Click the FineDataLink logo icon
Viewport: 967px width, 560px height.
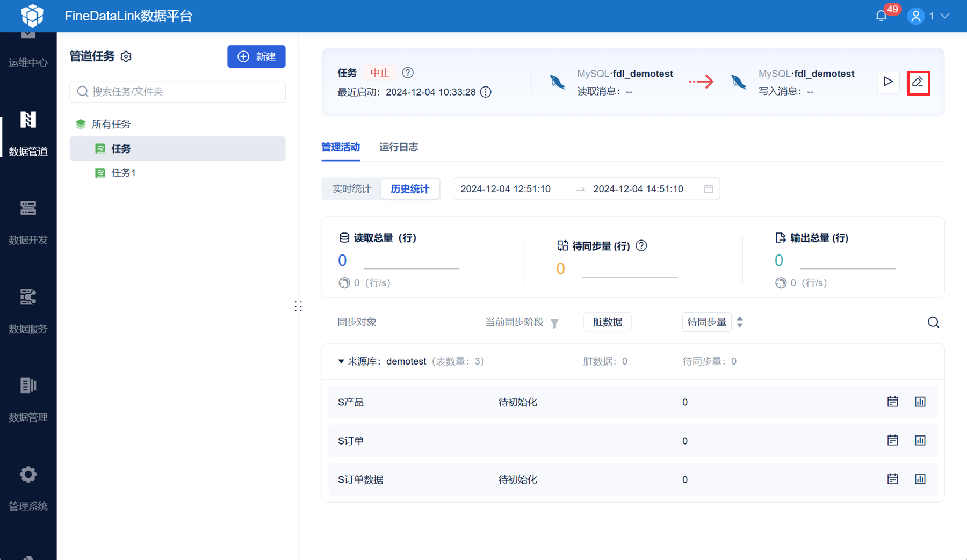(x=32, y=16)
